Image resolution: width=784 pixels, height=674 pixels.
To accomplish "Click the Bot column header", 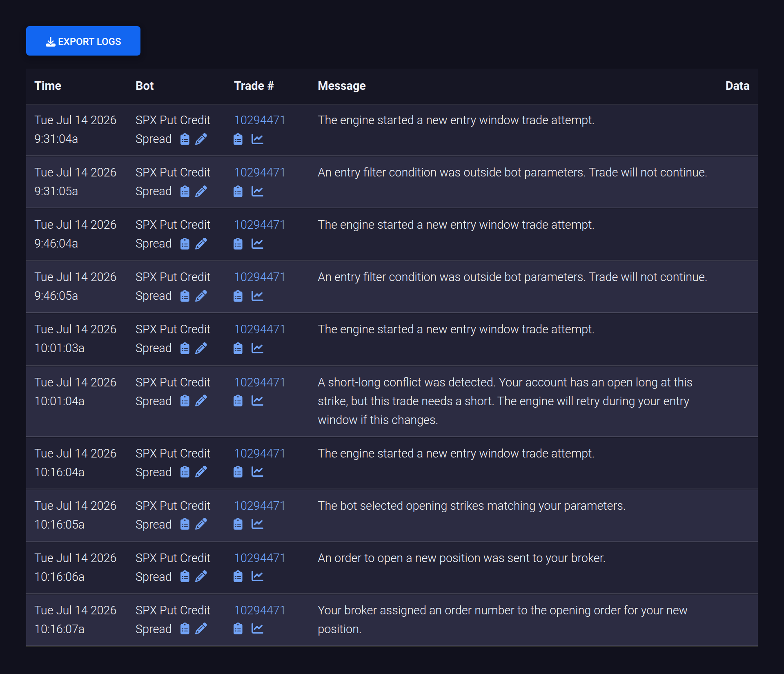I will tap(145, 86).
